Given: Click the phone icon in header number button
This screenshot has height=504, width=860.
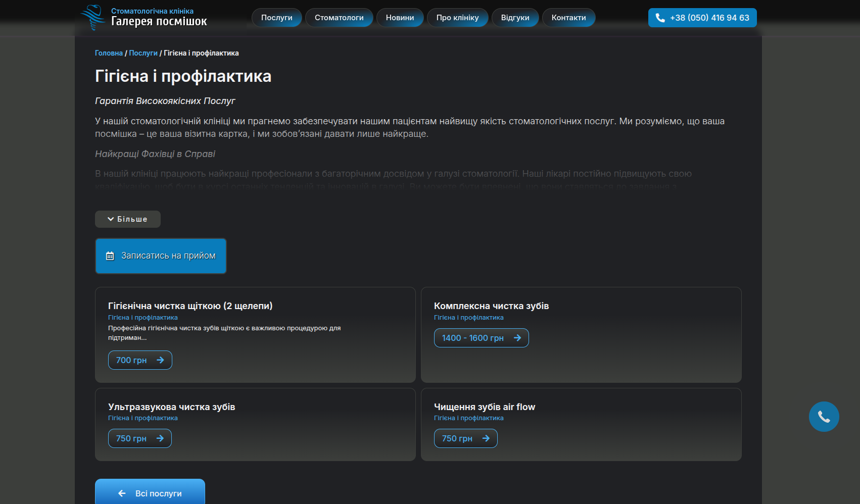Looking at the screenshot, I should [660, 18].
